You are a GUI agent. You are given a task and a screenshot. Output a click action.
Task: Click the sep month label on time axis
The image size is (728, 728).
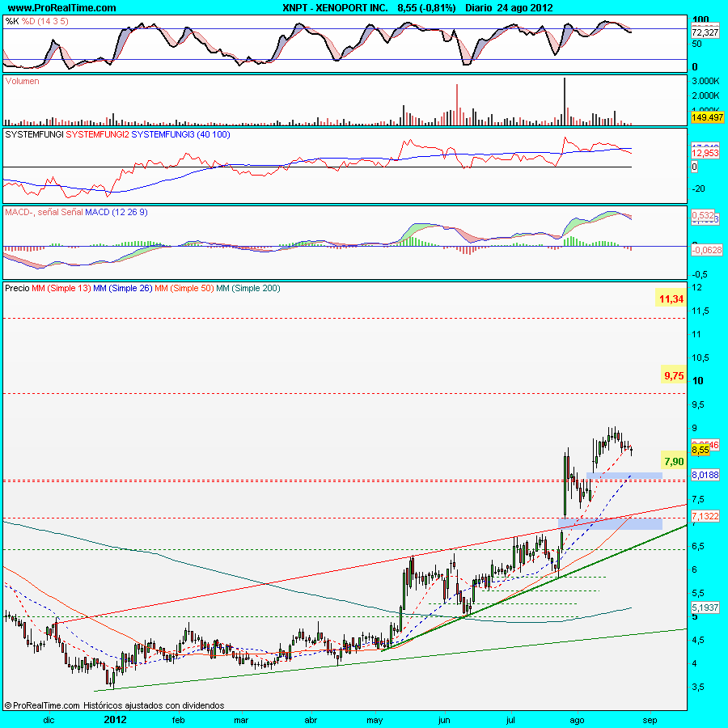point(650,721)
